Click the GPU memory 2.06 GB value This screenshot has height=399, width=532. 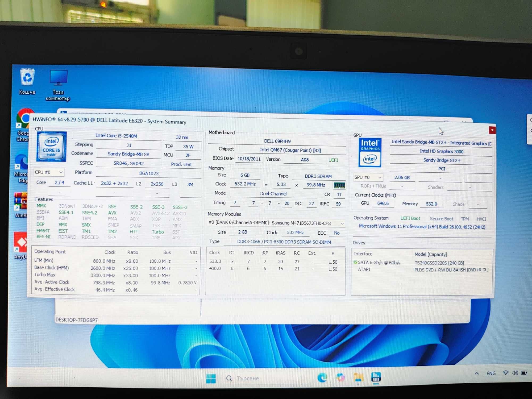point(402,177)
